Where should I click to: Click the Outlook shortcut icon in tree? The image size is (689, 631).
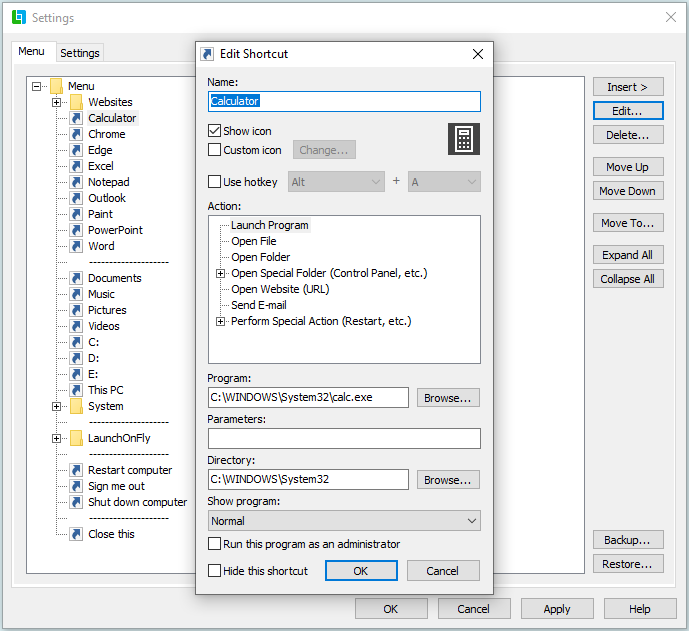[76, 198]
